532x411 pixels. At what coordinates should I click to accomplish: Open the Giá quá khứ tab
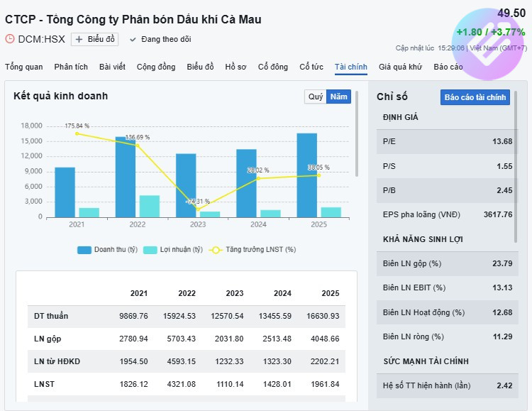[400, 67]
